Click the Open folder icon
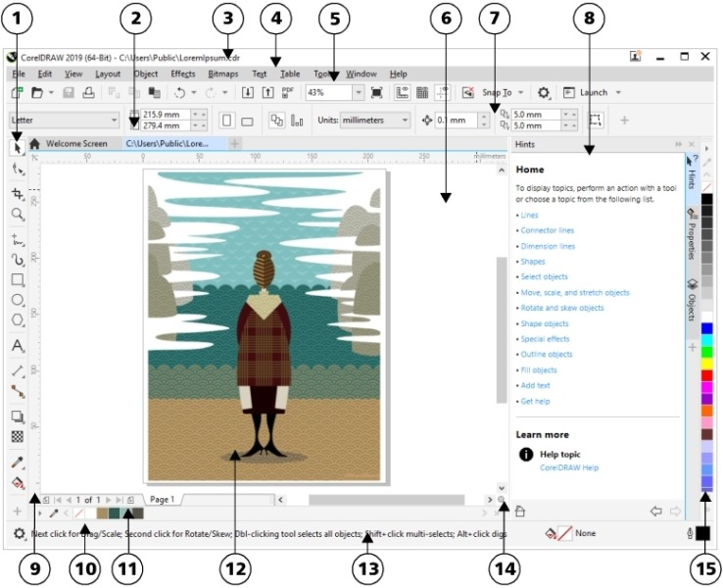Screen dimensions: 723x588 (x=37, y=93)
